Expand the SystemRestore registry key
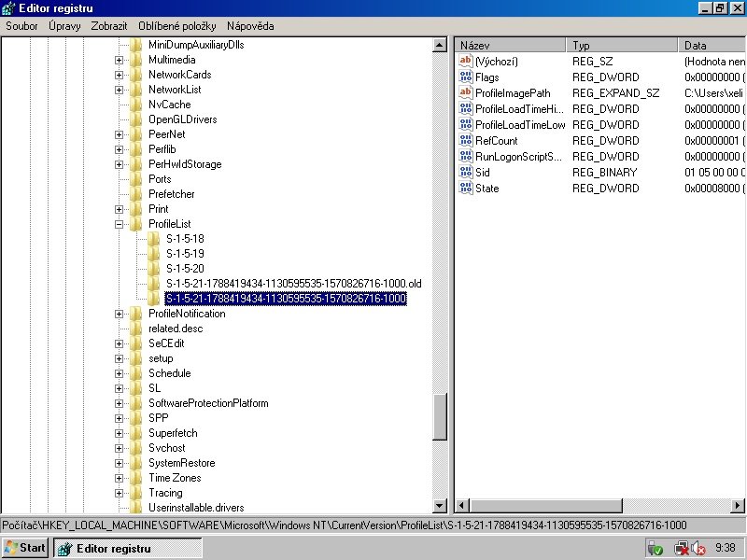Image resolution: width=747 pixels, height=560 pixels. (x=120, y=463)
